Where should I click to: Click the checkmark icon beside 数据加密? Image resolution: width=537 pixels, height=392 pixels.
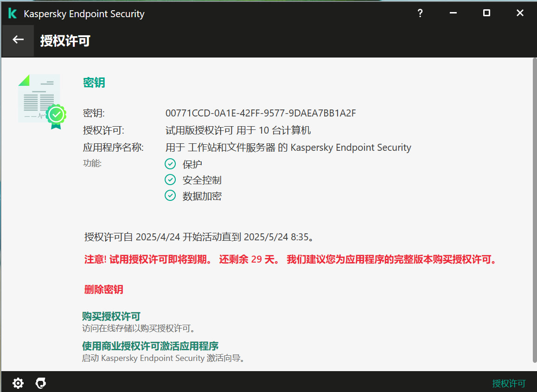pos(170,196)
